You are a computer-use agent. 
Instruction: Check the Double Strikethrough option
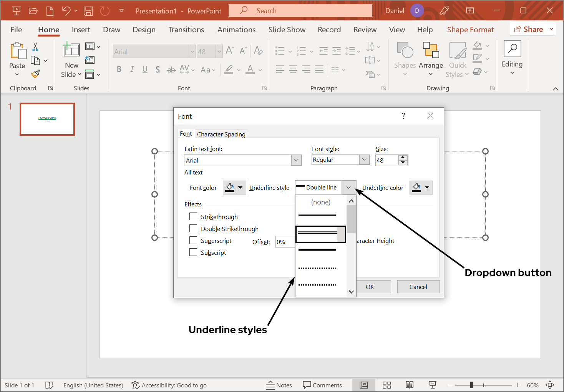[x=193, y=229]
